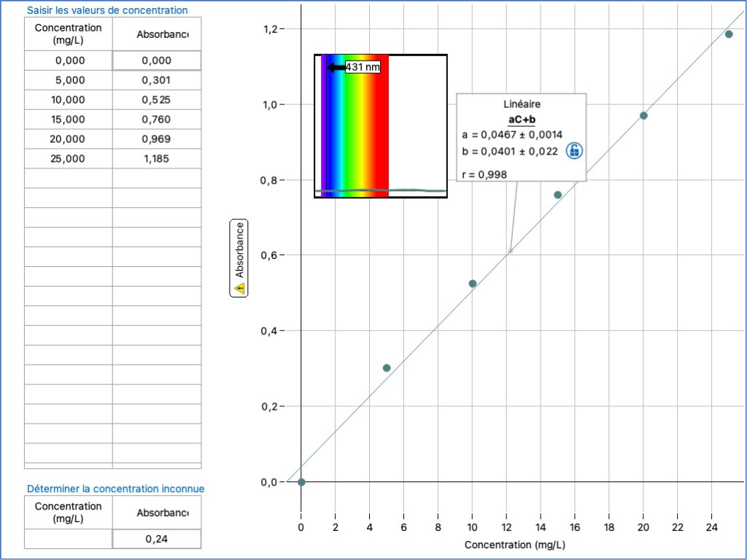Click the absorbance cell showing 1,185
The image size is (747, 560).
pyautogui.click(x=156, y=158)
